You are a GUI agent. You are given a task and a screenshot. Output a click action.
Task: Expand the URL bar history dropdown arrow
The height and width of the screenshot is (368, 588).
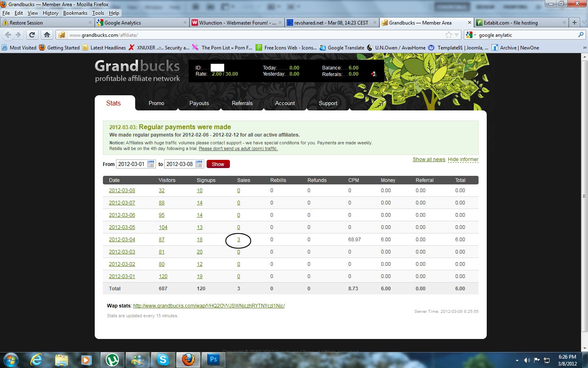457,35
